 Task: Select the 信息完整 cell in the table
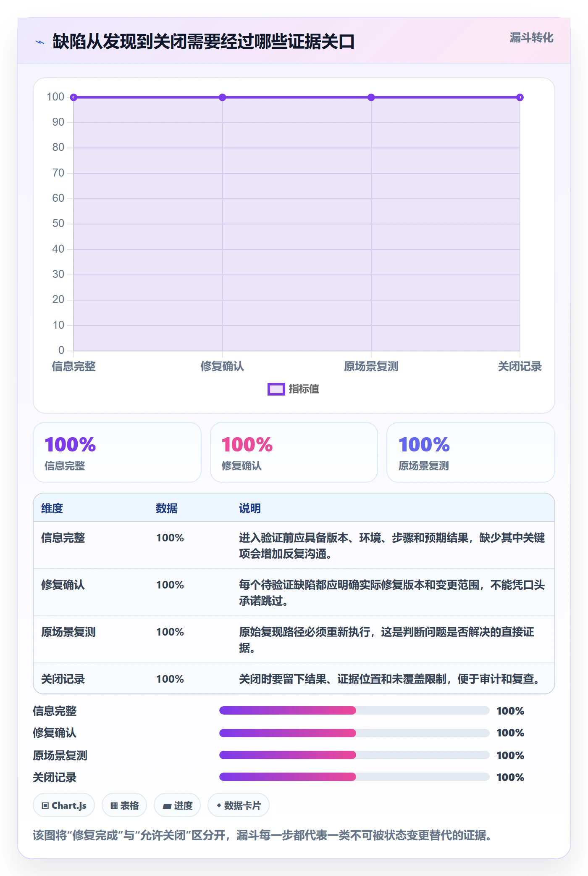pos(63,538)
